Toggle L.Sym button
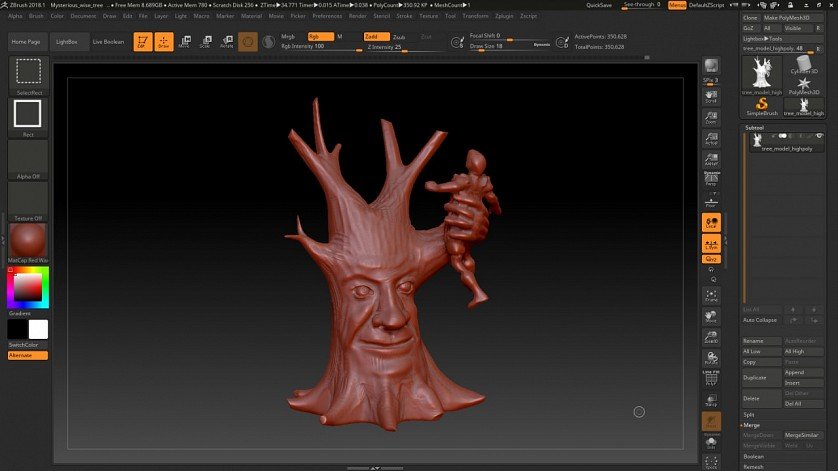838x471 pixels. (x=711, y=243)
